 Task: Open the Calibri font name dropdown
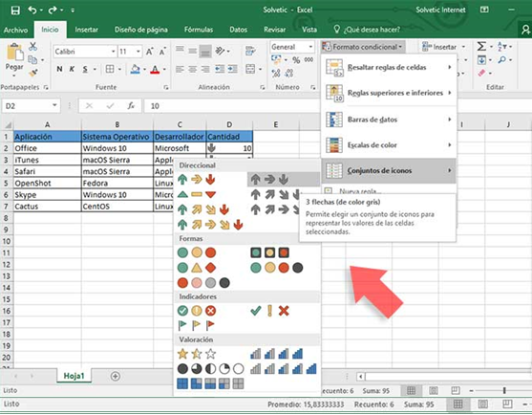[113, 52]
